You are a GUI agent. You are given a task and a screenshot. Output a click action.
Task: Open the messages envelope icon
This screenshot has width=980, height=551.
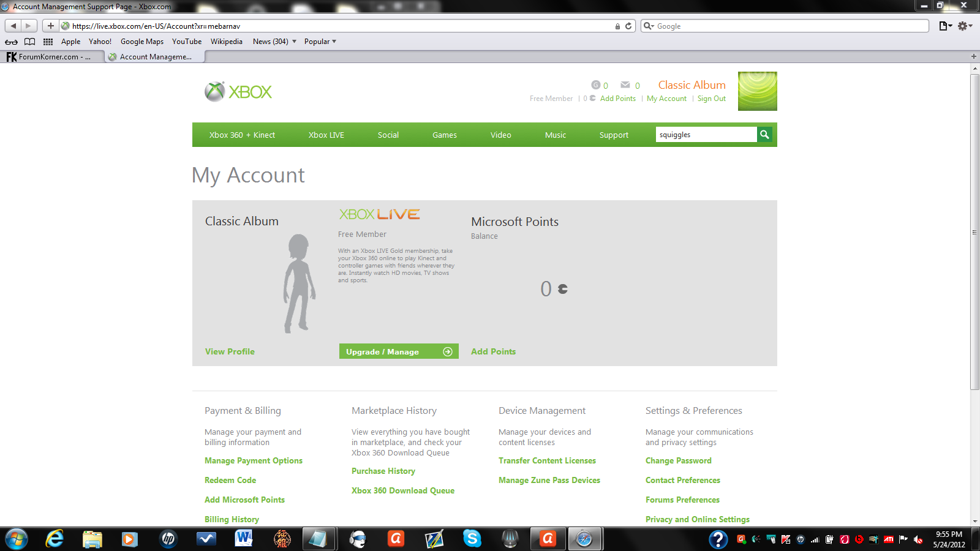[625, 85]
